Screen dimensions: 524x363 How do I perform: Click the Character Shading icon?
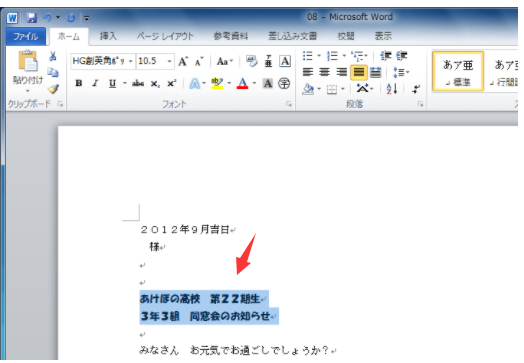tap(268, 83)
